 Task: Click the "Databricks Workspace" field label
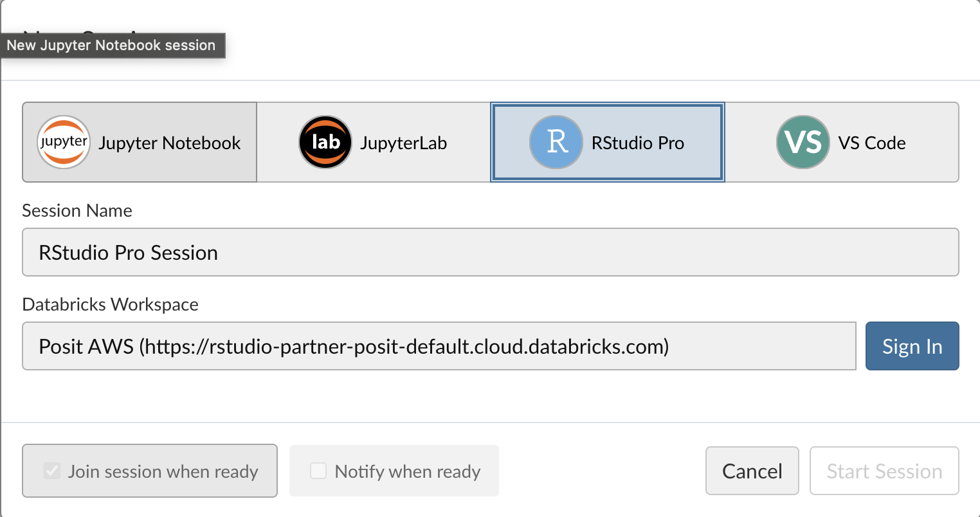pos(110,304)
